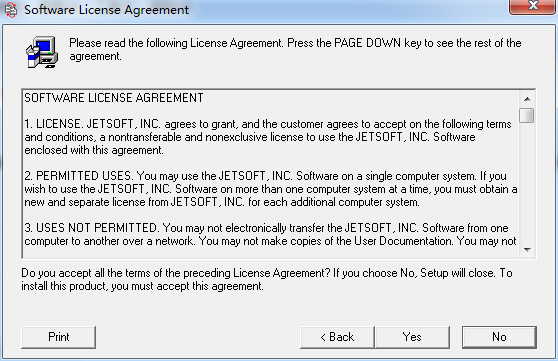The height and width of the screenshot is (361, 558).
Task: Accept the agreement by clicking Yes
Action: click(412, 337)
